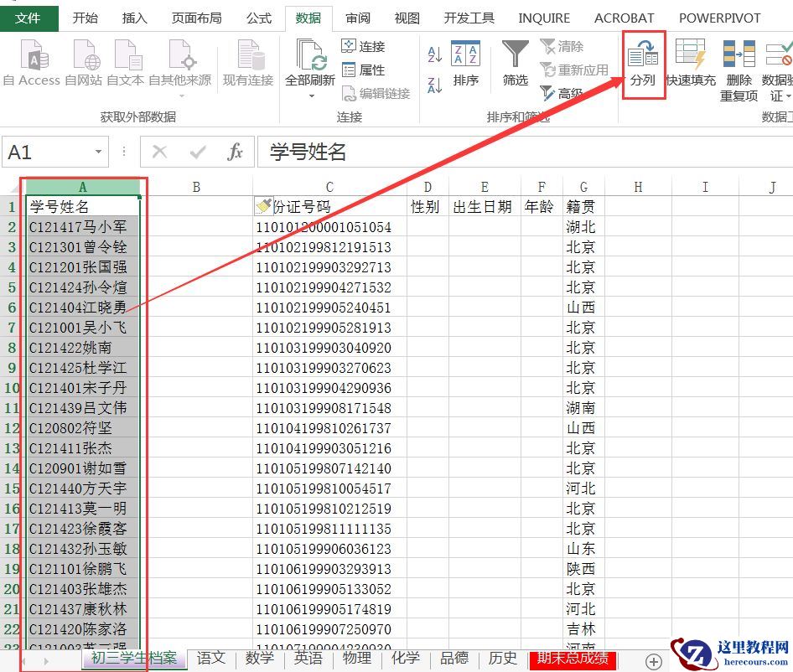Select row 6 header
The image size is (793, 672).
pyautogui.click(x=12, y=308)
